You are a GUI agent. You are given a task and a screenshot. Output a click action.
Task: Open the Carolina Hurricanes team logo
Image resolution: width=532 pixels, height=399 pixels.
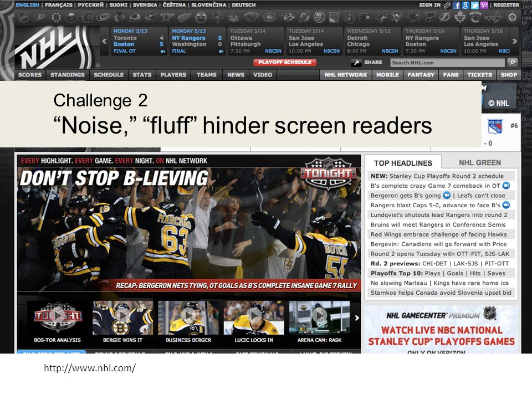point(103,17)
